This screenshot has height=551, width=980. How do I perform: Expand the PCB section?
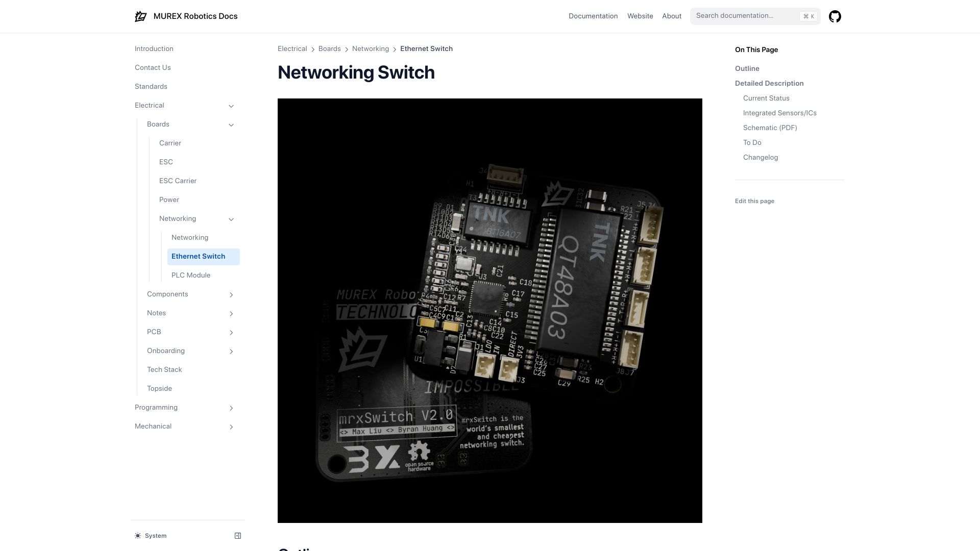(231, 333)
